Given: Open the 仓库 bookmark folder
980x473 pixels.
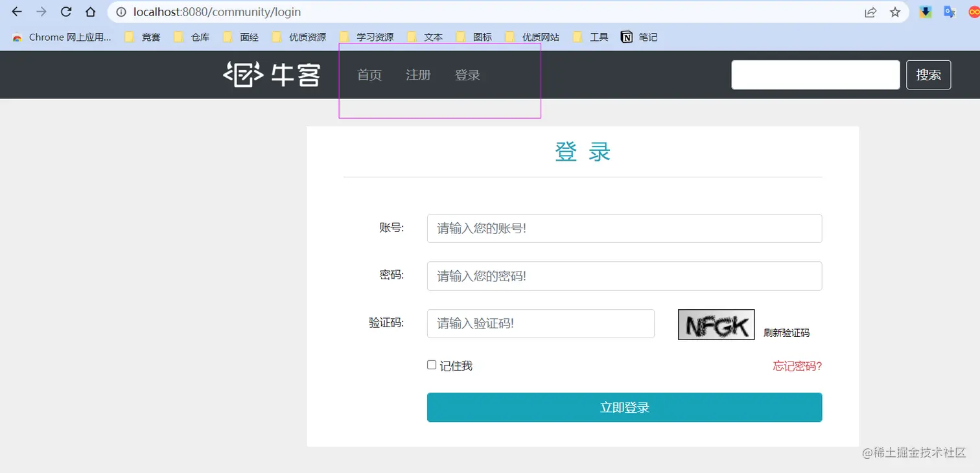Looking at the screenshot, I should (192, 37).
